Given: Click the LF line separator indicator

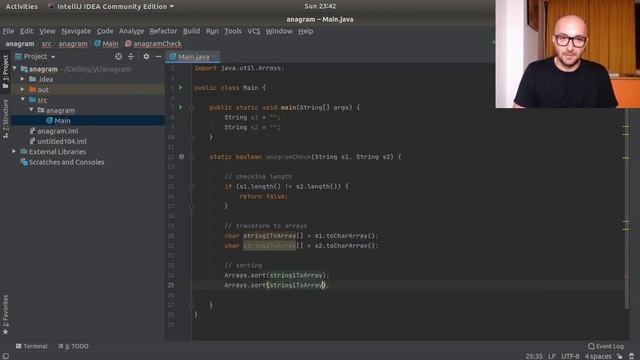Looking at the screenshot, I should [x=552, y=356].
